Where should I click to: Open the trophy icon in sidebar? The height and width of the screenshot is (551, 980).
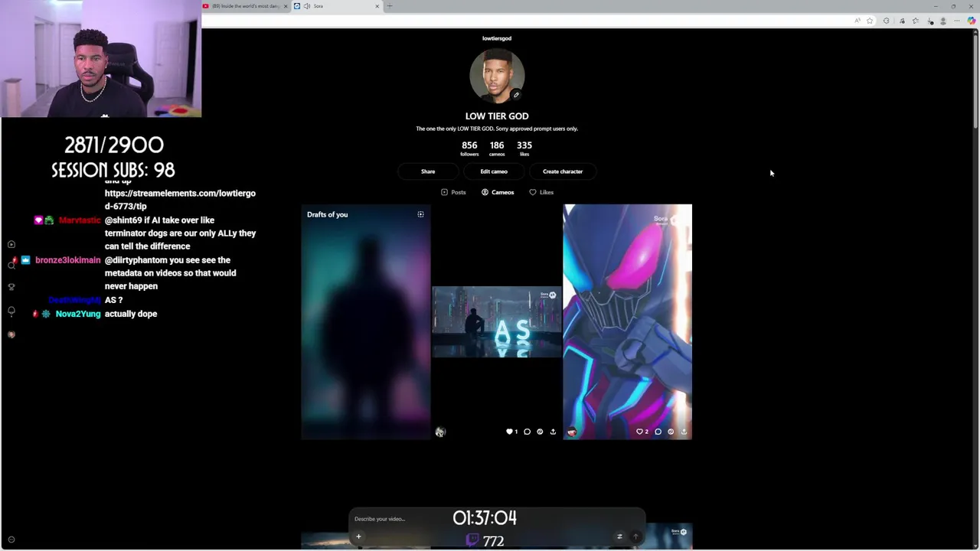[11, 287]
